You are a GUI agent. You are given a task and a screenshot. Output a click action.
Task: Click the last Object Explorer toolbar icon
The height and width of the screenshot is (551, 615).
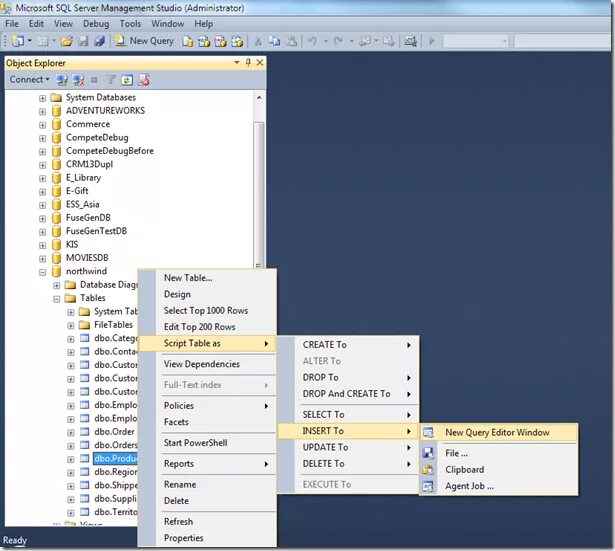[144, 80]
